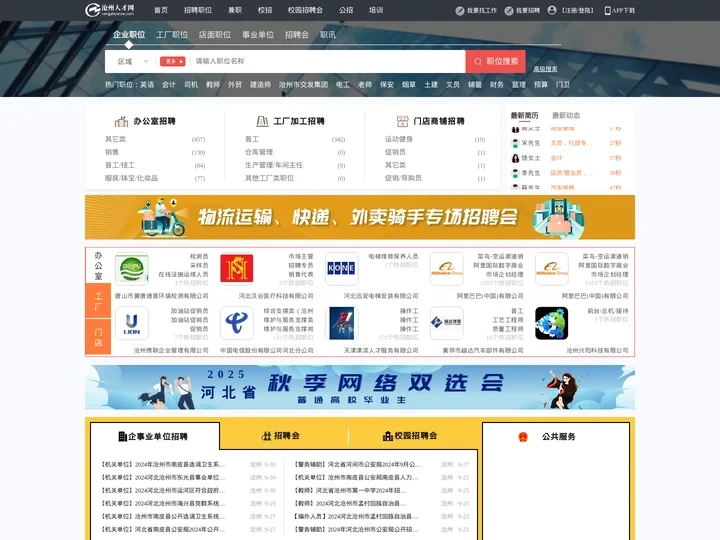Open 公招 in the top navigation
This screenshot has width=720, height=540.
(346, 10)
